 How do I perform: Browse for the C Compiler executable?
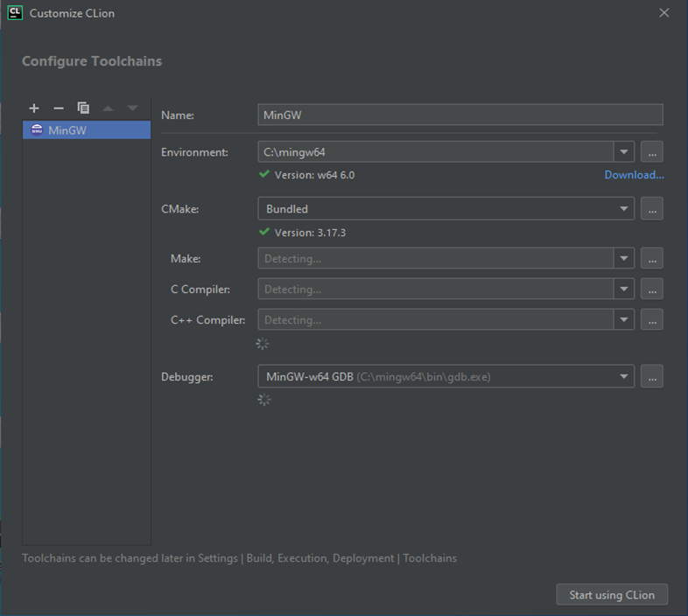[x=651, y=289]
